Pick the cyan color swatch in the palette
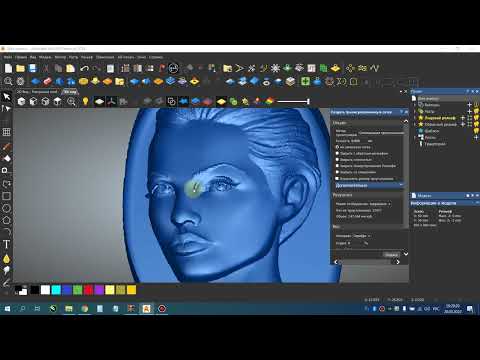This screenshot has height=360, width=480. coord(56,290)
